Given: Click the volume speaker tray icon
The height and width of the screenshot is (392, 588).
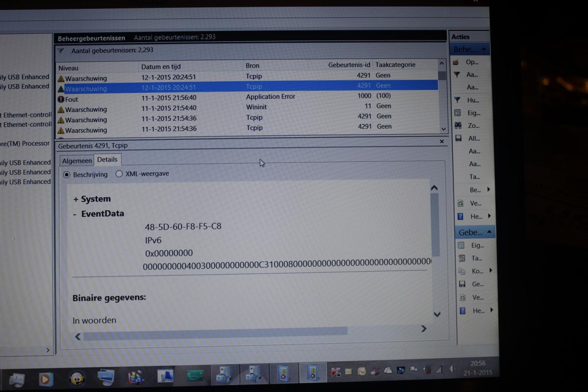Looking at the screenshot, I should click(x=452, y=369).
